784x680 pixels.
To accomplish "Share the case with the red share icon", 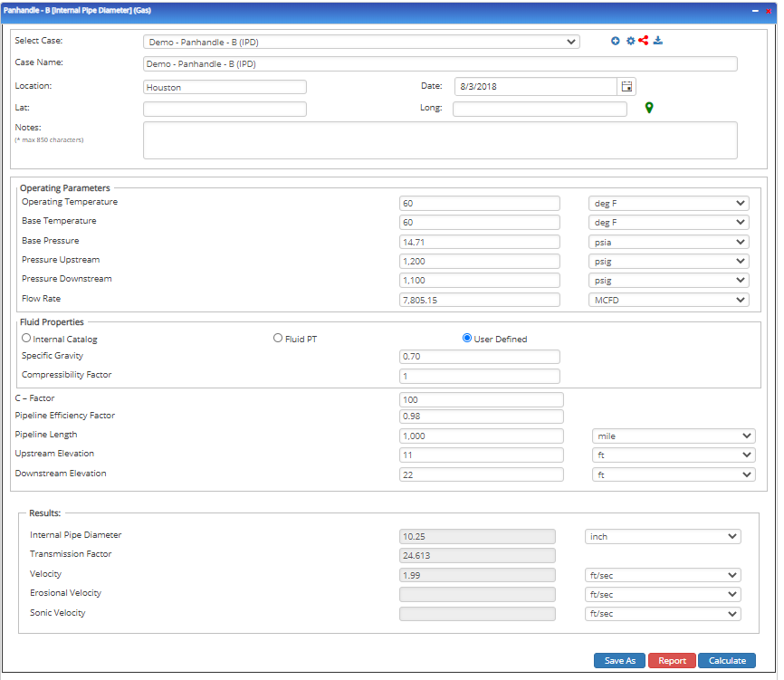I will click(643, 40).
